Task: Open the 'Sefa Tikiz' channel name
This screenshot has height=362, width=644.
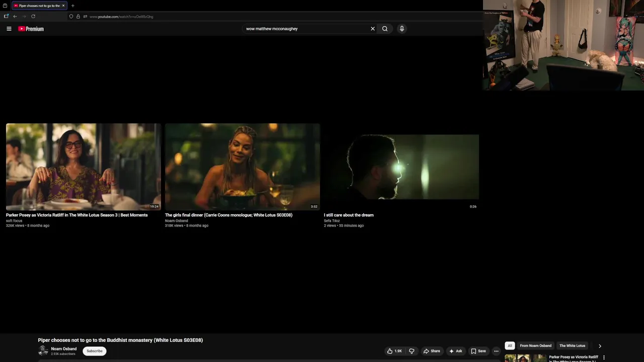Action: pyautogui.click(x=332, y=221)
